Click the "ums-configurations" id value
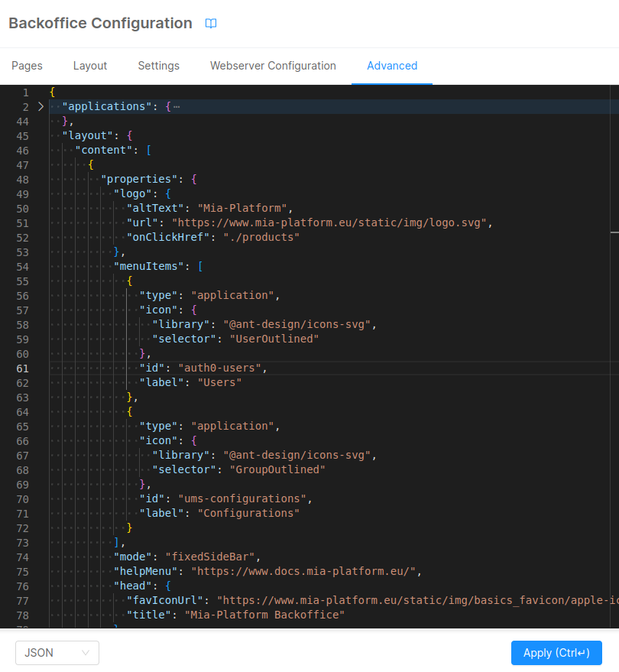The height and width of the screenshot is (672, 619). pos(241,498)
